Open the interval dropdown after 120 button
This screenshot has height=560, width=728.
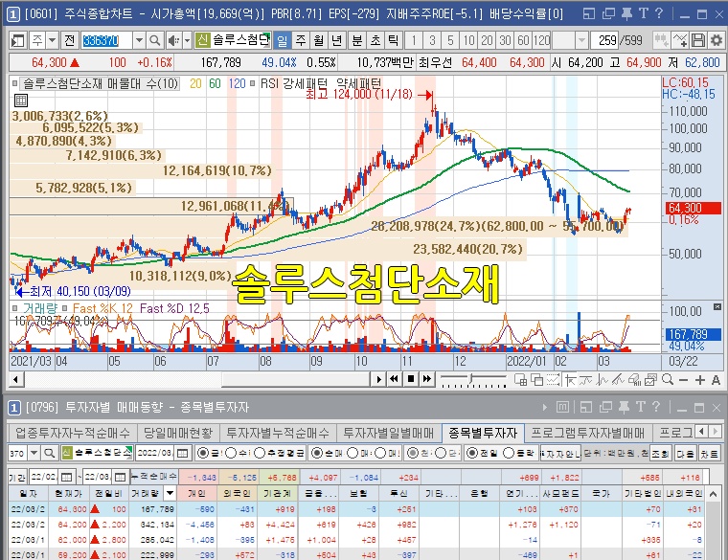click(581, 41)
